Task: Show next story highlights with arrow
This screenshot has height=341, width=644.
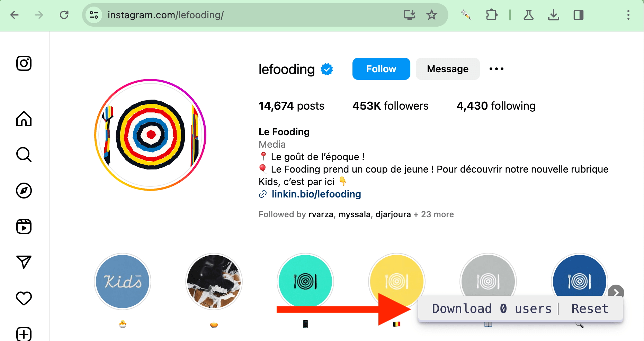Action: click(616, 292)
